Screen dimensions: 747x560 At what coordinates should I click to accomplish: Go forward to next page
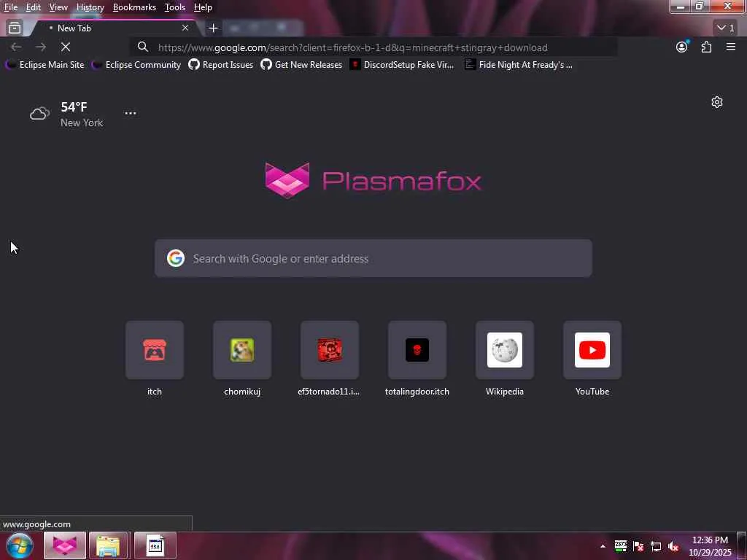(x=41, y=47)
